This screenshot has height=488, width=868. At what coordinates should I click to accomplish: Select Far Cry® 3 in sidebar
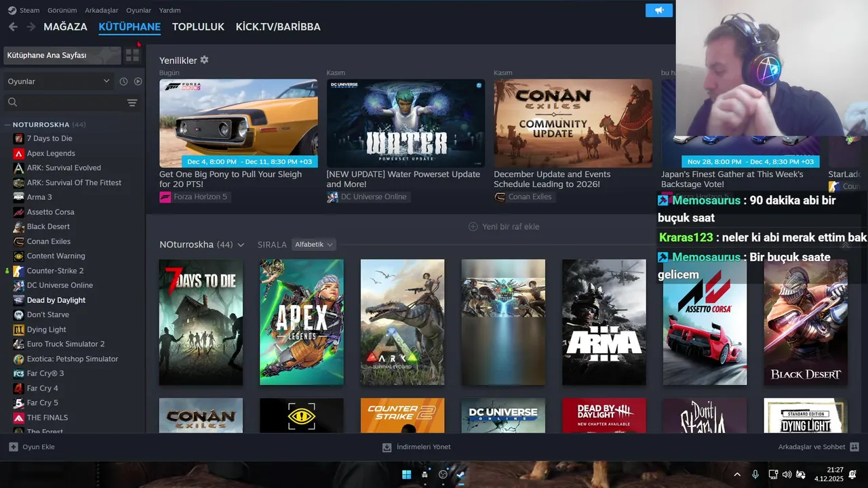(45, 373)
